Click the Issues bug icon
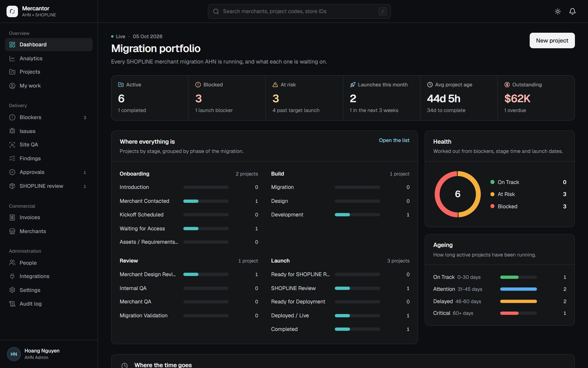This screenshot has width=588, height=368. (12, 131)
